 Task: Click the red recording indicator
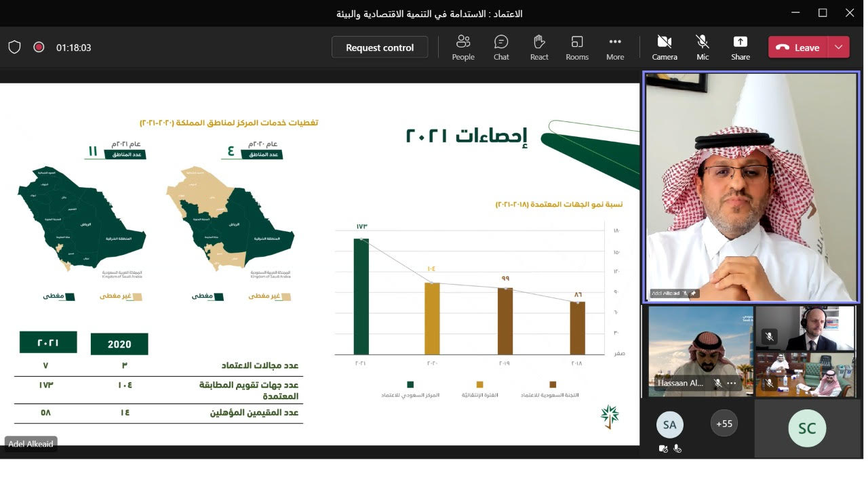39,47
